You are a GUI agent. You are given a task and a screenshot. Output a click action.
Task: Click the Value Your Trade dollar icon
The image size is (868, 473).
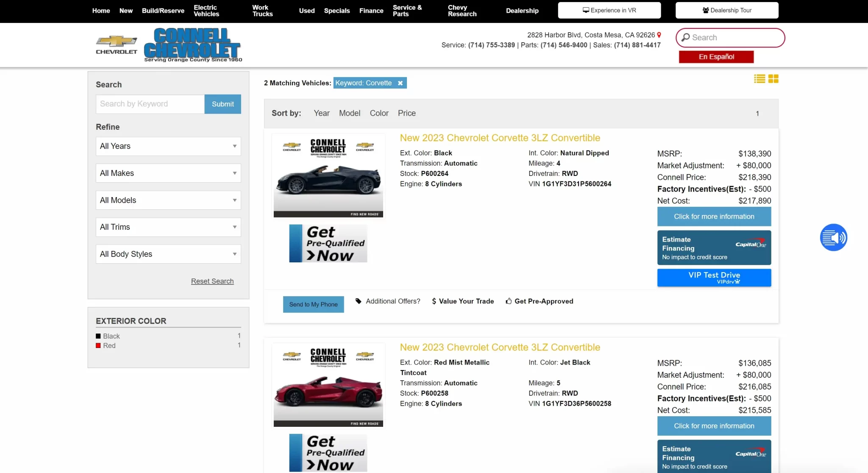(x=434, y=301)
